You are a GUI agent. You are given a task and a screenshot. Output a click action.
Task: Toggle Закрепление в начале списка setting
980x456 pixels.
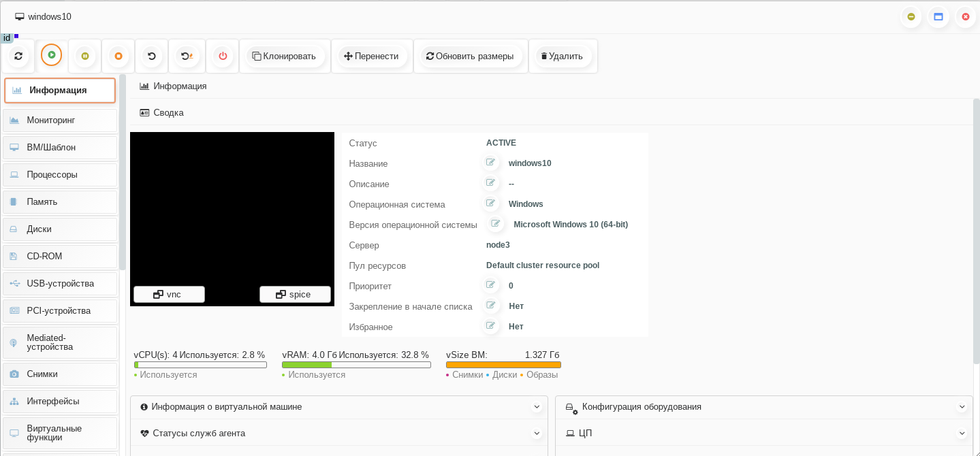click(x=490, y=306)
